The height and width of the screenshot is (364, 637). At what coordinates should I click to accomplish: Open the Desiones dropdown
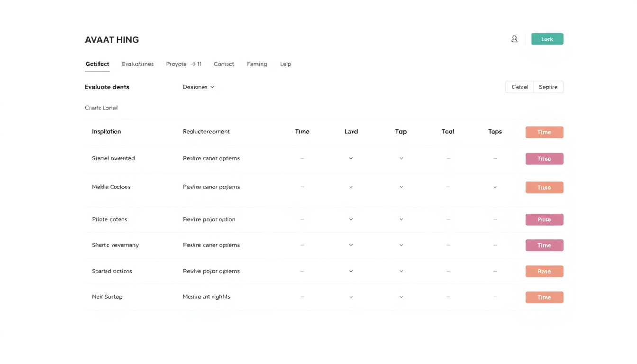198,87
